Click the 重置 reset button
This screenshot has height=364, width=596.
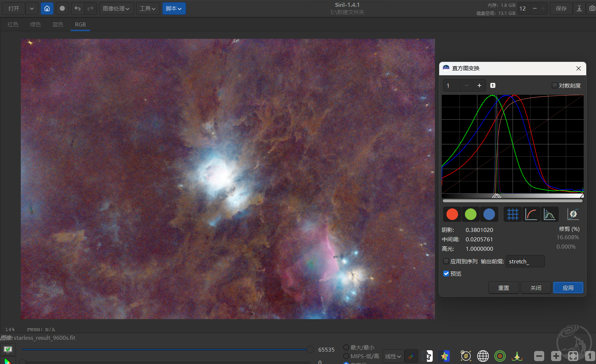[x=503, y=288]
